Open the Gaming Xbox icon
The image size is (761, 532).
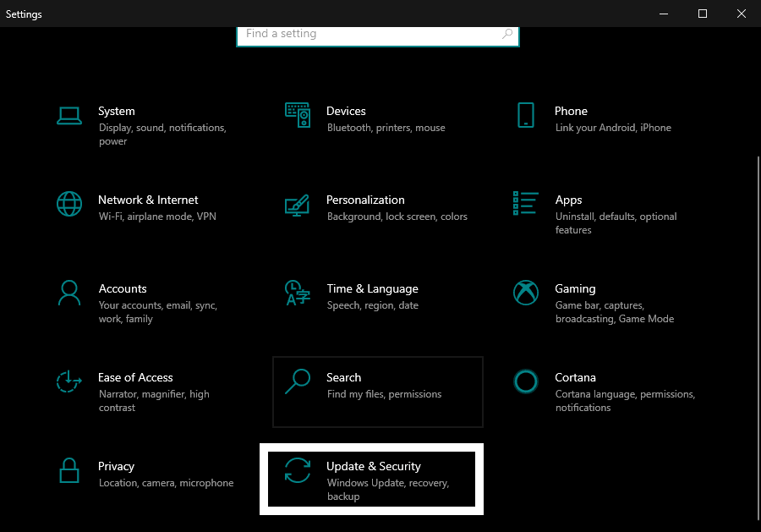[x=526, y=293]
